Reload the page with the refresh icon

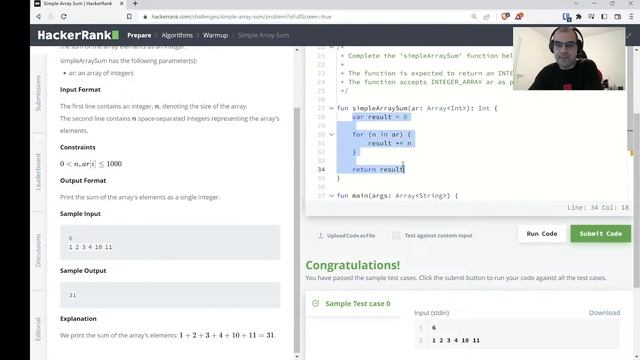[64, 17]
